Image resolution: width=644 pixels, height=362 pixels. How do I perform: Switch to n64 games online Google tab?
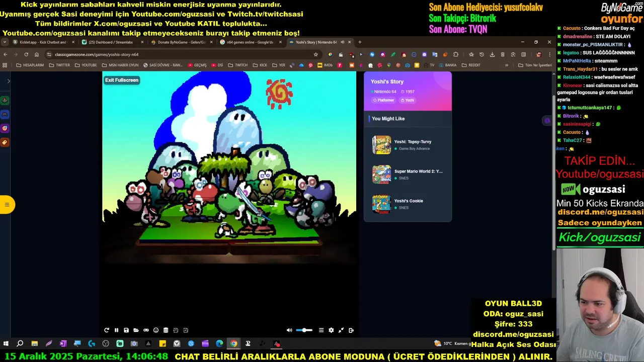point(250,42)
